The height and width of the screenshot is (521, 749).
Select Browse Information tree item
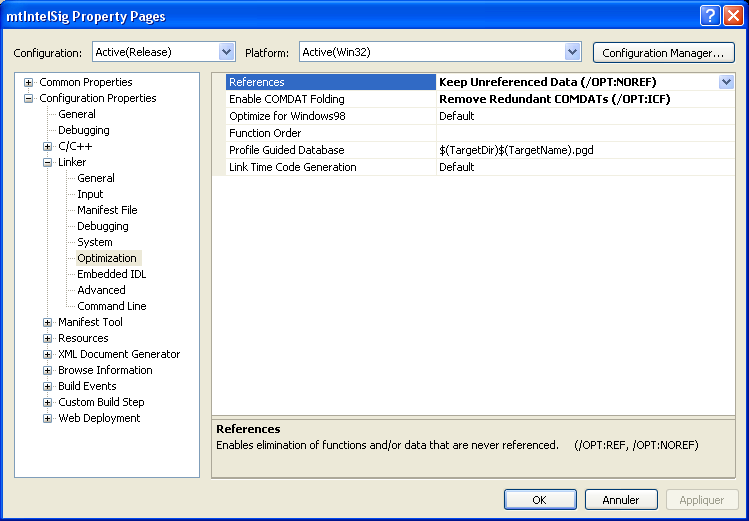(x=105, y=370)
